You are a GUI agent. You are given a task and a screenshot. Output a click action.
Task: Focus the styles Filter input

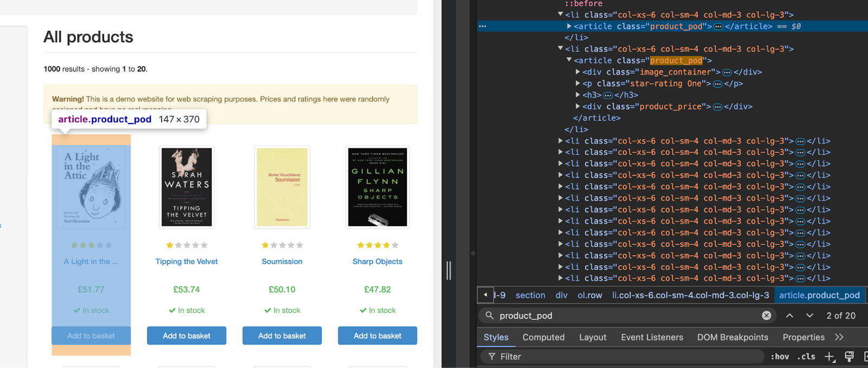[x=624, y=357]
